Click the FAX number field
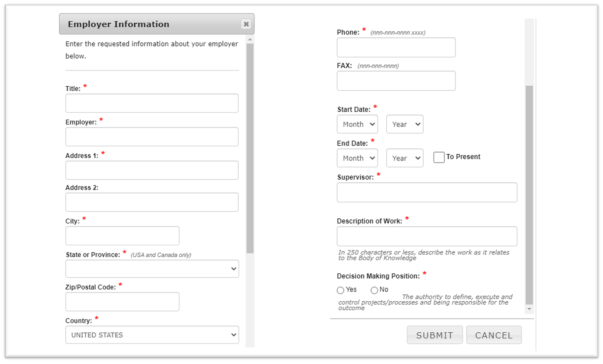Viewport: 603px width, 364px height. pyautogui.click(x=396, y=81)
